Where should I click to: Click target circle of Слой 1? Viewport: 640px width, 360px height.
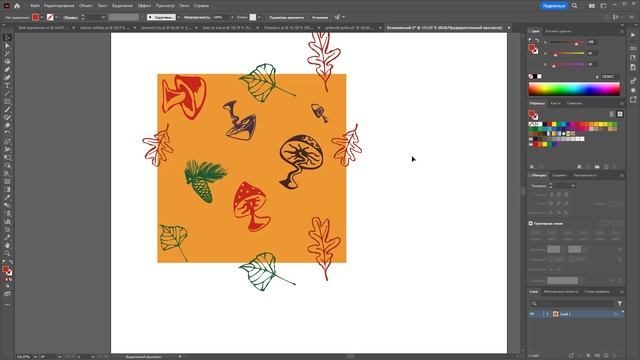pos(615,314)
